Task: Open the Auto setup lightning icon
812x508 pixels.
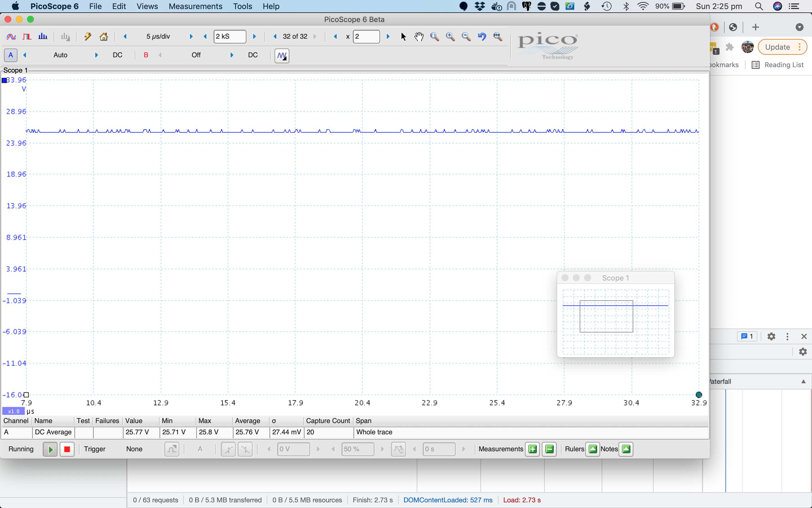Action: click(88, 37)
